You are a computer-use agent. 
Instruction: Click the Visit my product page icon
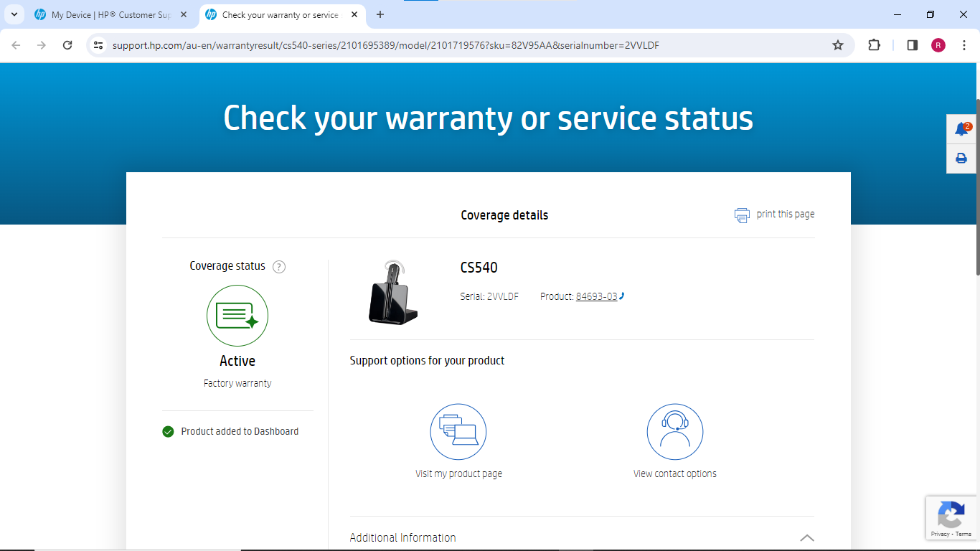(458, 431)
